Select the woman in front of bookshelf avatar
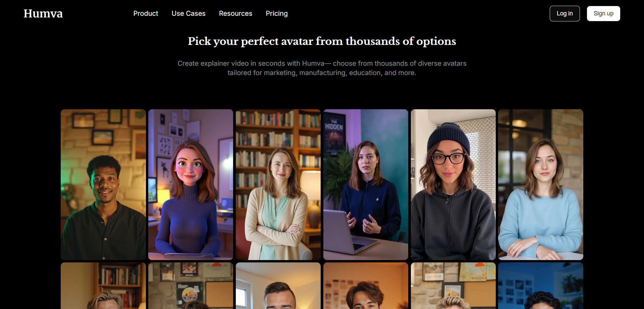644x309 pixels. pyautogui.click(x=278, y=184)
